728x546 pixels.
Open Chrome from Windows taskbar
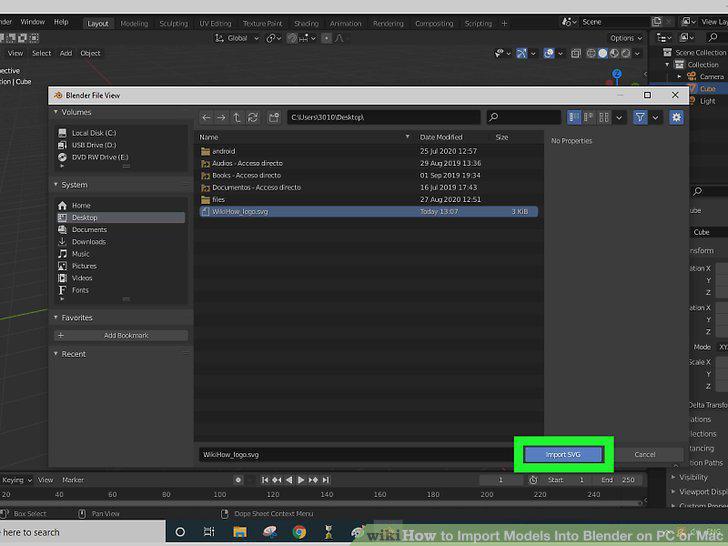(299, 532)
